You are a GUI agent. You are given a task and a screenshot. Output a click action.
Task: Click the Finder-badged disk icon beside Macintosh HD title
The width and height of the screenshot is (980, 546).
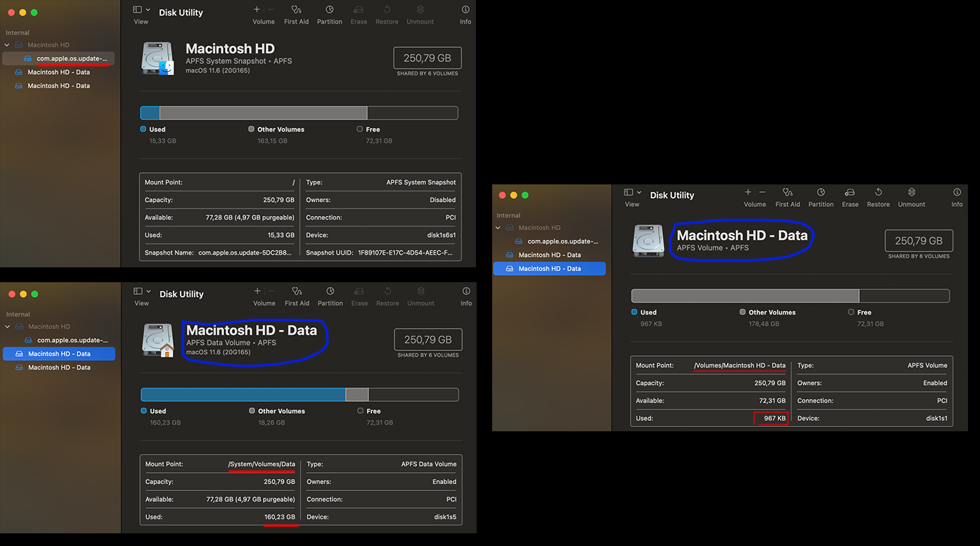click(x=157, y=58)
